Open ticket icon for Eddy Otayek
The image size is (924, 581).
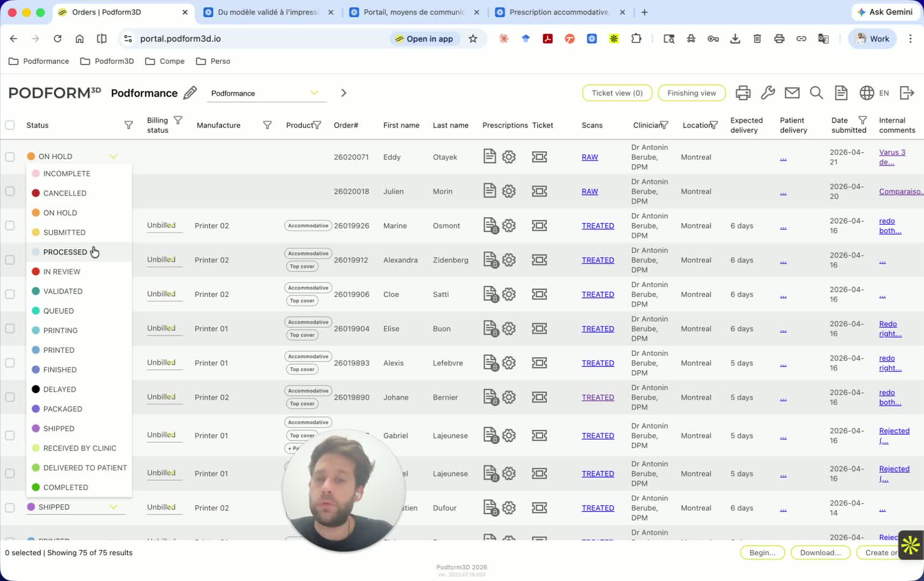[x=539, y=157]
